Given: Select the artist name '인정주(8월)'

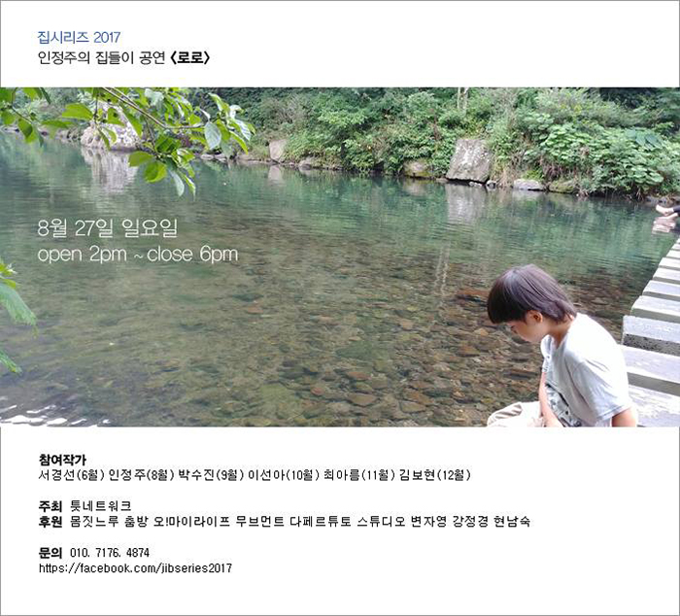Looking at the screenshot, I should [142, 475].
